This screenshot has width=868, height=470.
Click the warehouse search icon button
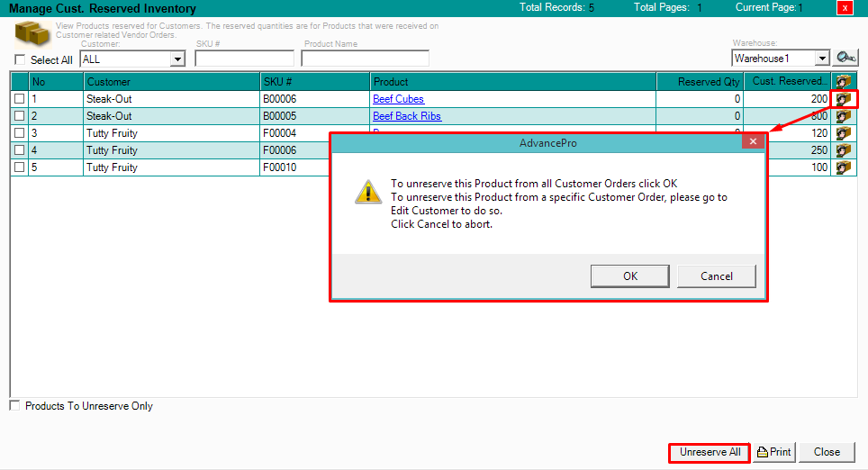tap(845, 58)
